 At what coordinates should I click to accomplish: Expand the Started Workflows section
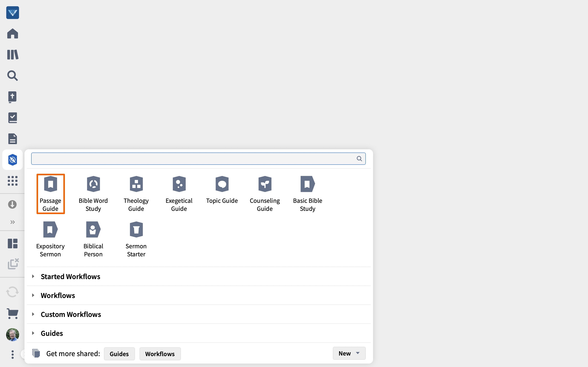[70, 276]
